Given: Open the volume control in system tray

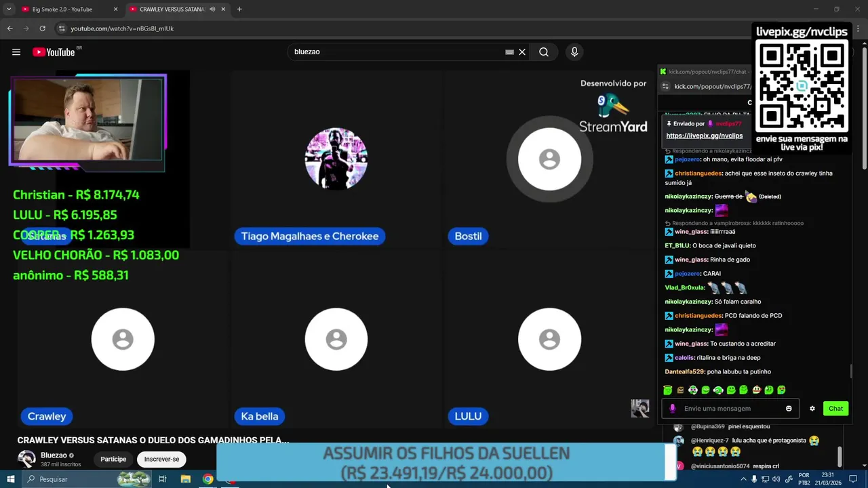Looking at the screenshot, I should (x=776, y=479).
